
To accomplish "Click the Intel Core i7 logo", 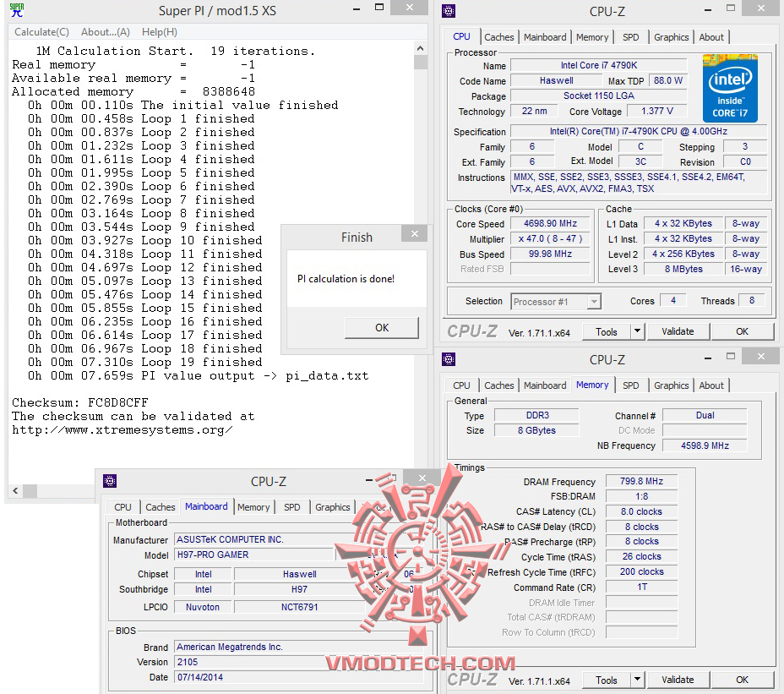I will 730,89.
